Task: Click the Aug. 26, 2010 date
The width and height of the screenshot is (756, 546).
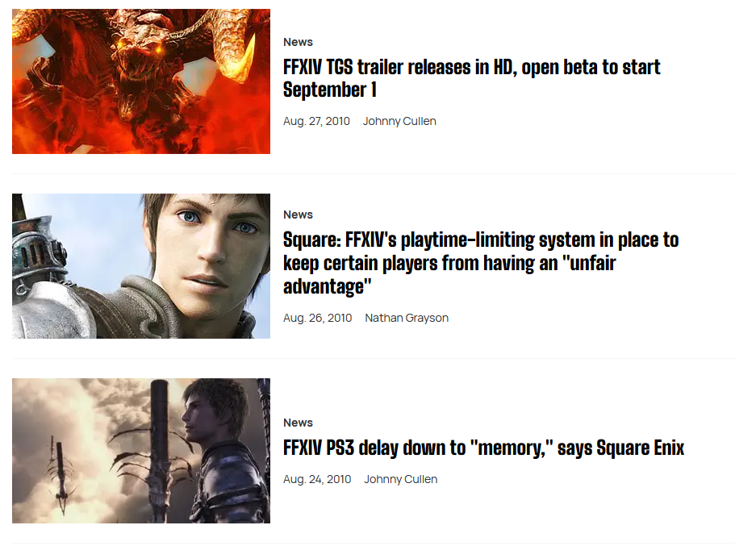Action: pos(317,318)
